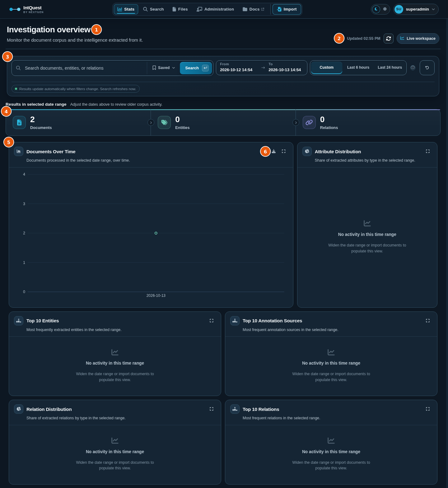Open the Administration tab
The width and height of the screenshot is (448, 488).
[215, 9]
